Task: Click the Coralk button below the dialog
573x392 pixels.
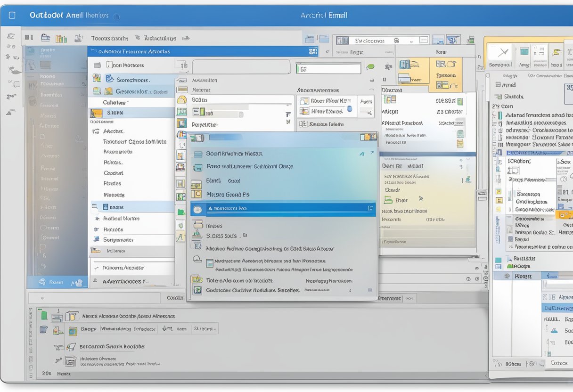Action: coord(175,298)
